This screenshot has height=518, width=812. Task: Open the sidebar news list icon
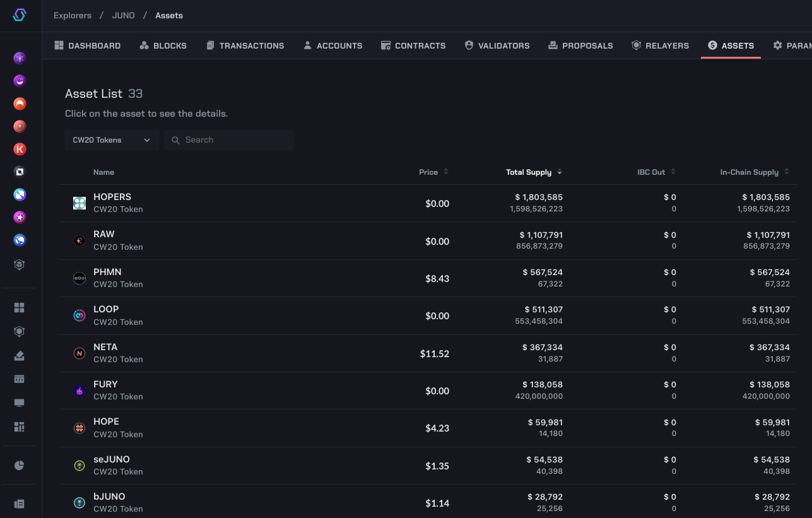tap(20, 504)
